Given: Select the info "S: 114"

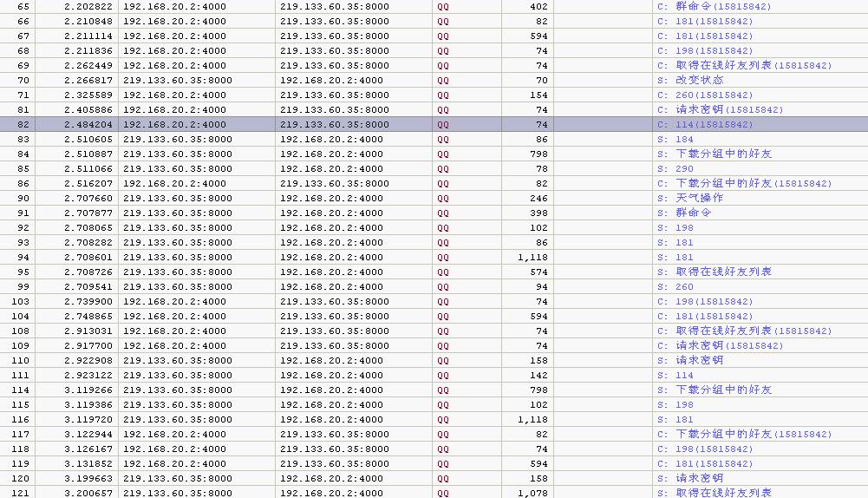Looking at the screenshot, I should pos(675,375).
